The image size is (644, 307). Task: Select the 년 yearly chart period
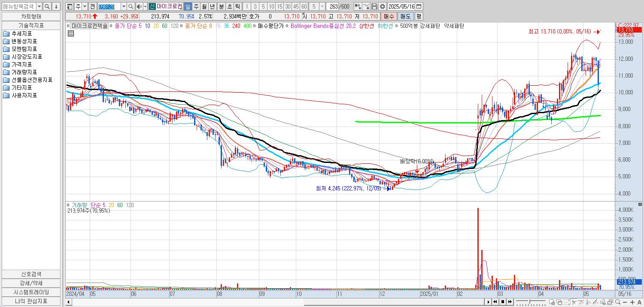[x=212, y=6]
